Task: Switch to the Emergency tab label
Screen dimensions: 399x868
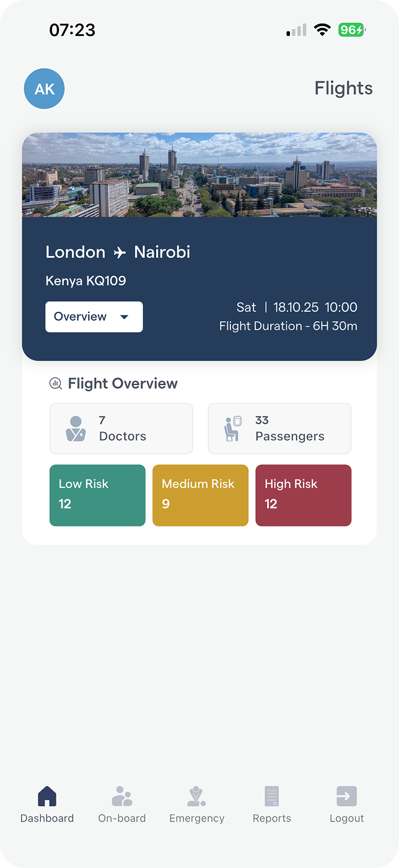Action: coord(196,818)
